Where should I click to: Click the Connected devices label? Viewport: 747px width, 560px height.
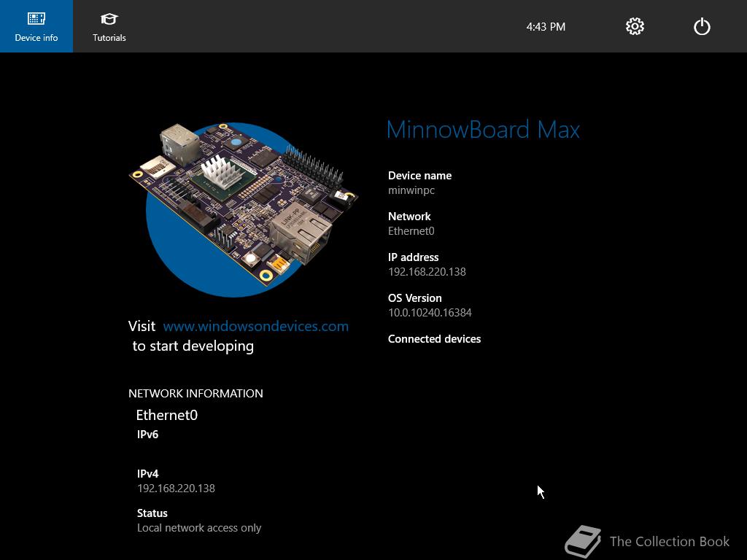434,339
